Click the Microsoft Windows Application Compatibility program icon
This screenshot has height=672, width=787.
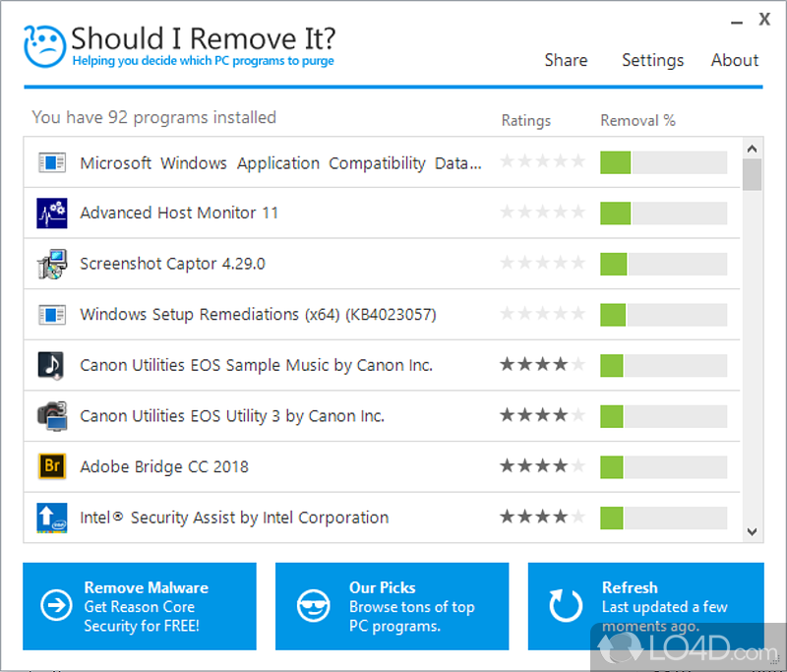(52, 162)
